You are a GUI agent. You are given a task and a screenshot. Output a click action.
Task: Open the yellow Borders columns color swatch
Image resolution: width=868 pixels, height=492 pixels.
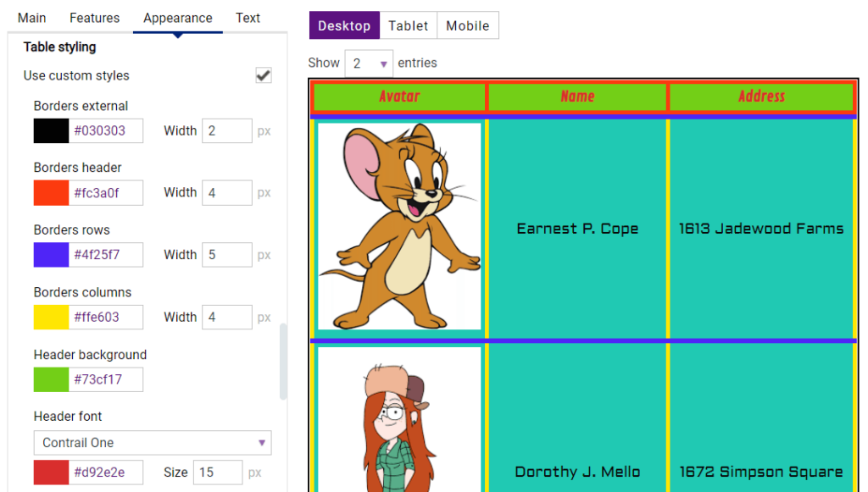[x=51, y=318]
